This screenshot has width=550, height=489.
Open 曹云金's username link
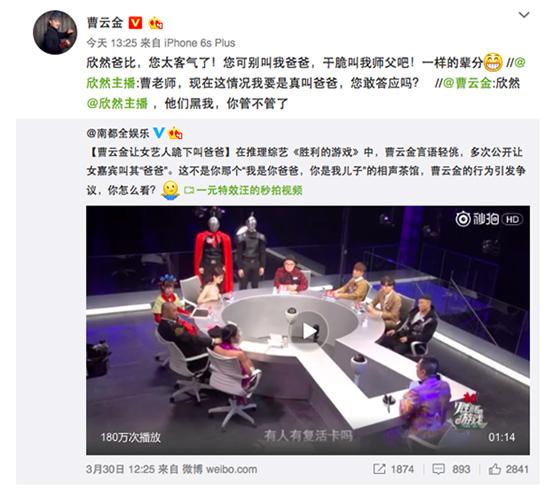[105, 22]
